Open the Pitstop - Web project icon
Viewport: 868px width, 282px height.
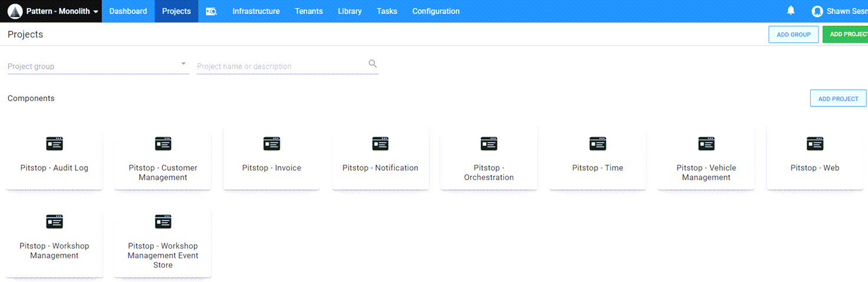coord(815,144)
